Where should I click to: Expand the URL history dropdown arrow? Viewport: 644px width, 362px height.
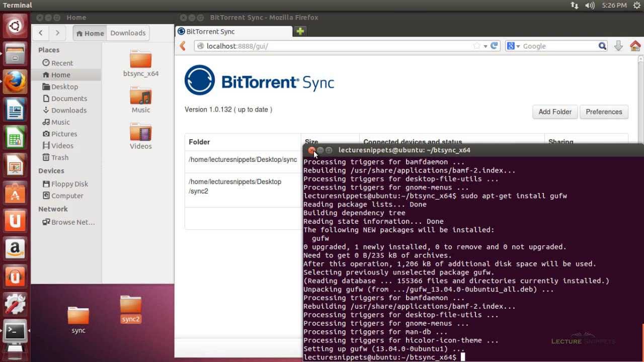tap(485, 46)
